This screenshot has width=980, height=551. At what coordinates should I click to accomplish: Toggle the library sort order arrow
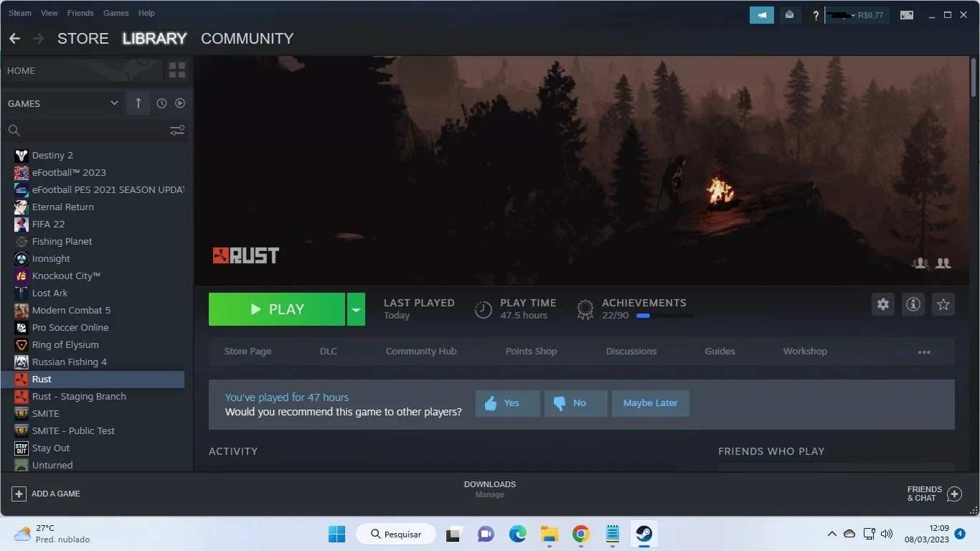pos(138,103)
